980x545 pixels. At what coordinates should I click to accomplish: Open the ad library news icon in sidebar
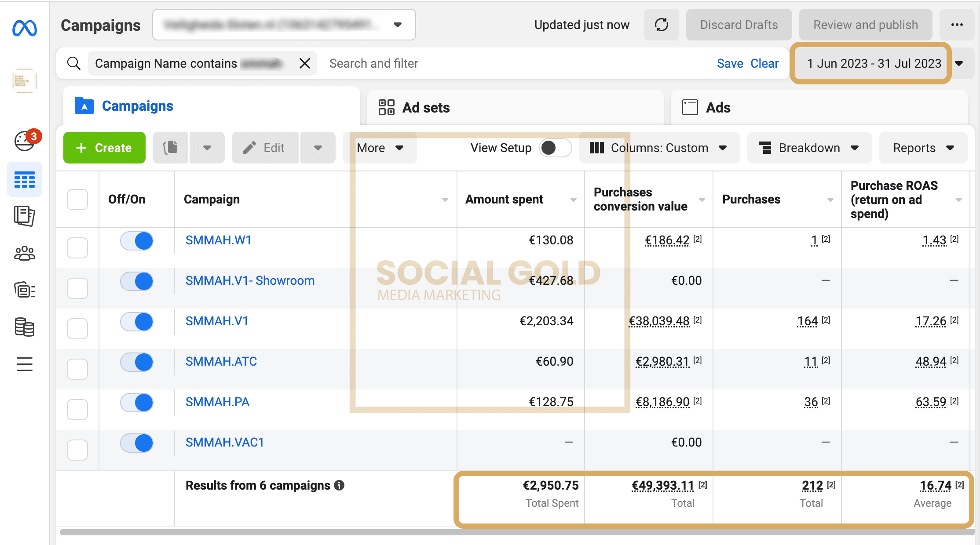click(25, 290)
